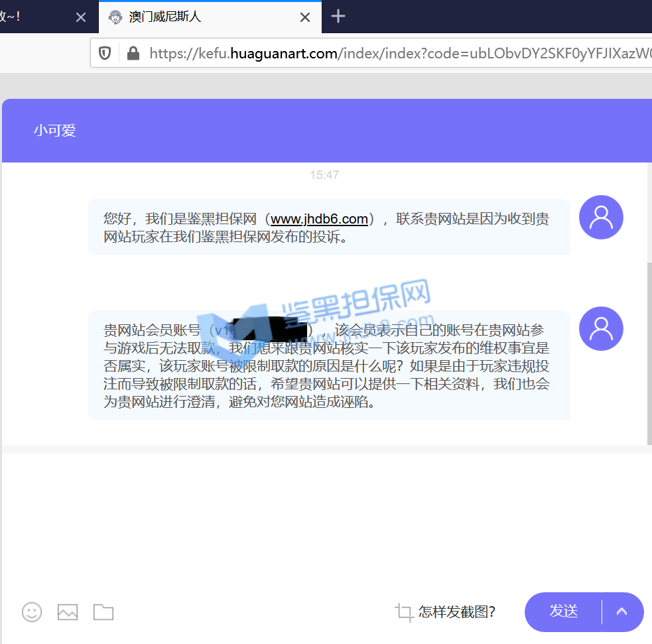Show site info via padlock icon

pos(133,53)
